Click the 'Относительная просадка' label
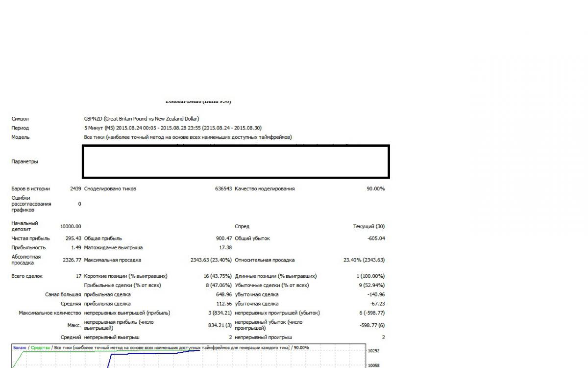588x368 pixels. coord(265,260)
